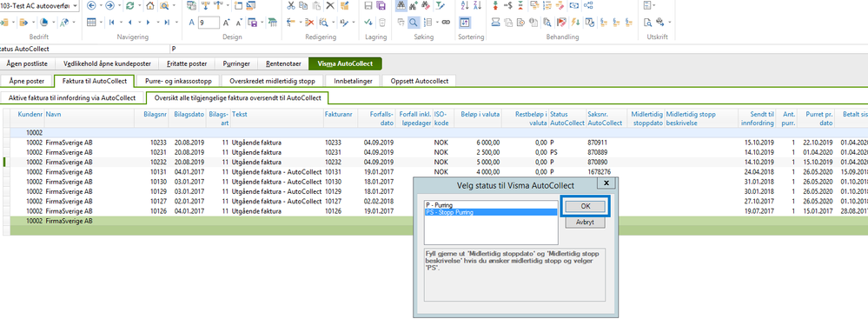
Task: Click the sort descending Z-A icon
Action: point(477,5)
